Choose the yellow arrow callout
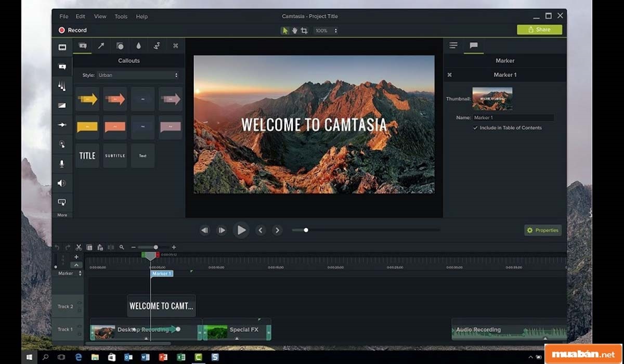The image size is (624, 364). pyautogui.click(x=87, y=99)
